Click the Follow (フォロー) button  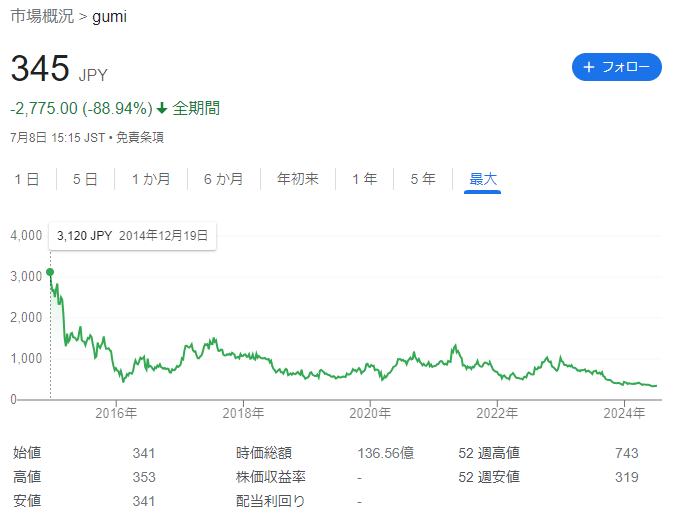coord(616,67)
